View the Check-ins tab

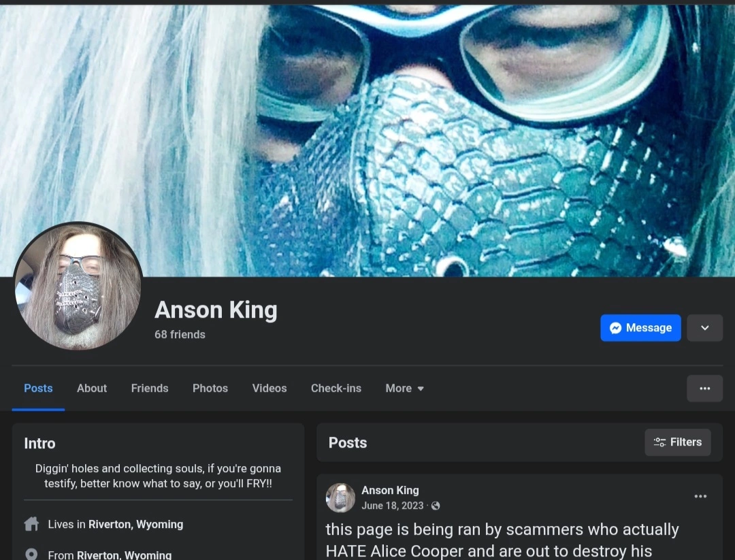pos(336,389)
